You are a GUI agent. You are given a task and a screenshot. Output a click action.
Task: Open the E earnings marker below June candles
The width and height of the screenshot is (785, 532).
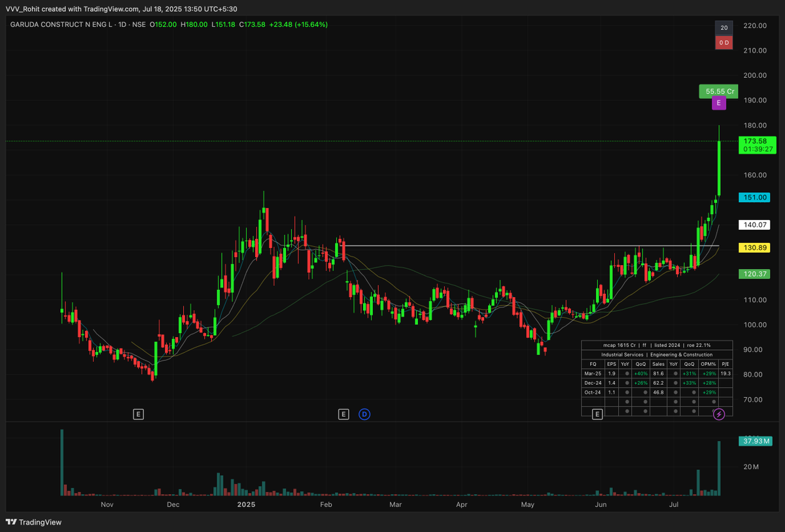pyautogui.click(x=597, y=414)
